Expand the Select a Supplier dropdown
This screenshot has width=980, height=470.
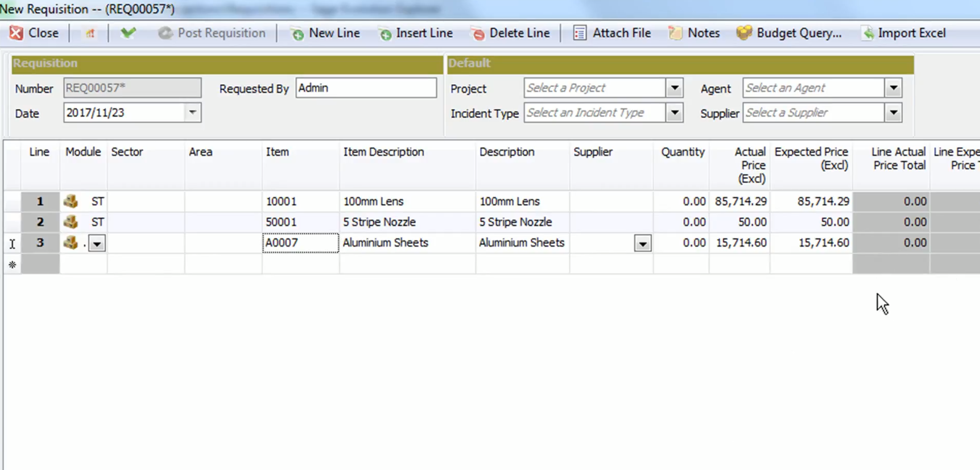pos(893,112)
